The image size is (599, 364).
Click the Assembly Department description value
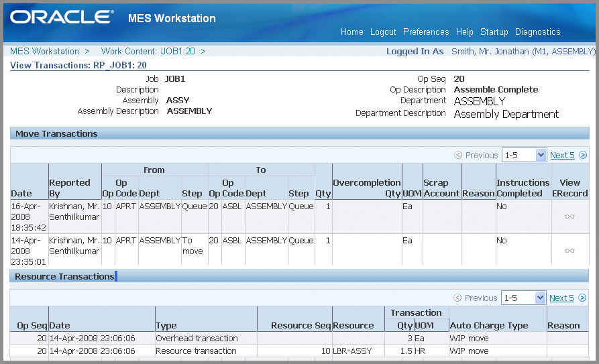pyautogui.click(x=506, y=114)
